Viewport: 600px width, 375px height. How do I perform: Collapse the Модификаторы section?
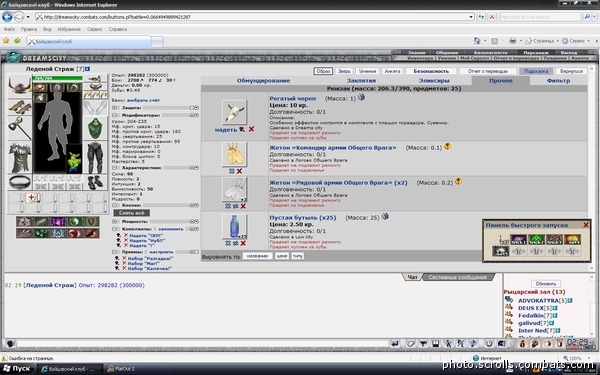pyautogui.click(x=114, y=115)
